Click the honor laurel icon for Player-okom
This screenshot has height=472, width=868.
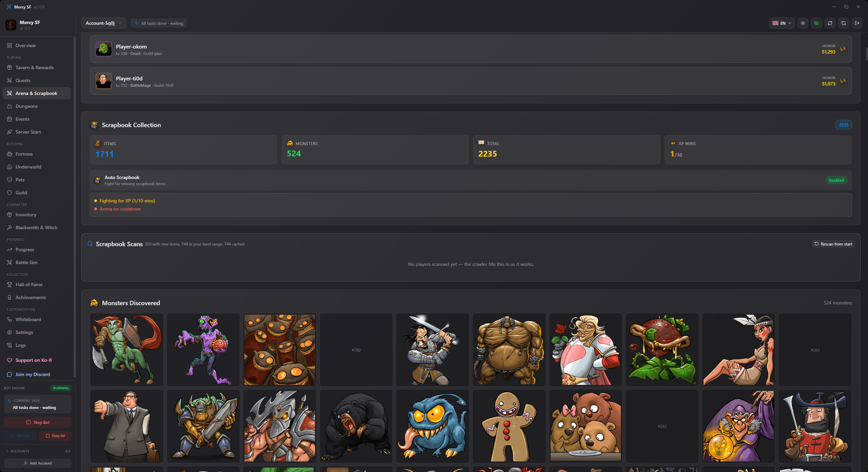point(843,49)
